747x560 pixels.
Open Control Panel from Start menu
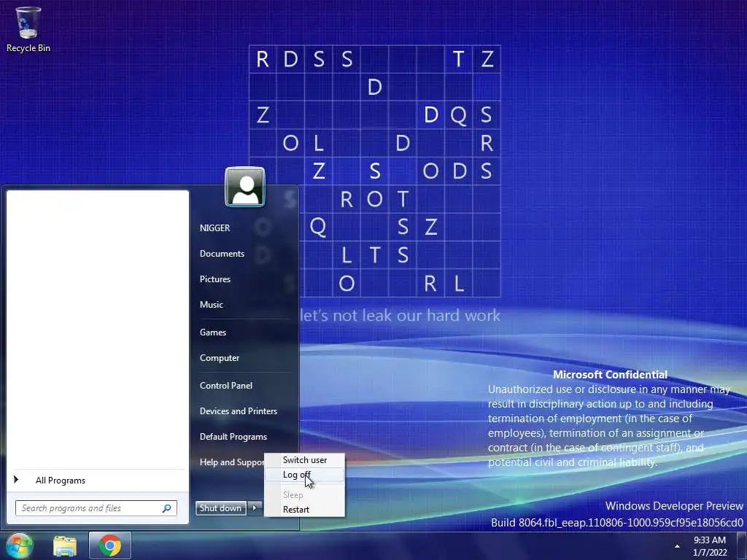pos(226,386)
